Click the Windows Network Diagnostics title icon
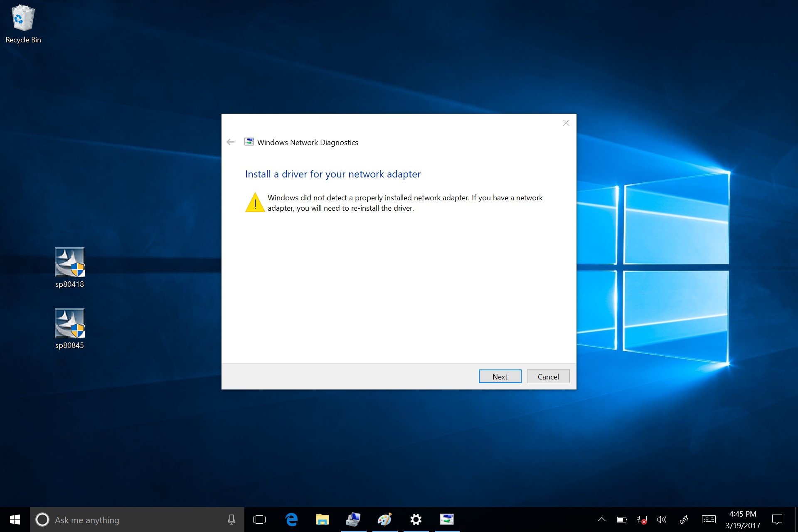Screen dimensions: 798x532 click(x=249, y=142)
